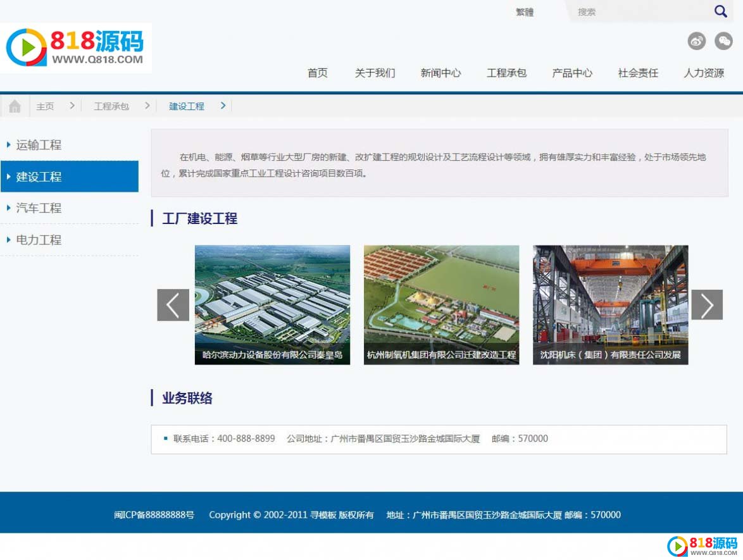Click 寻模板 版权所有 footer text
The image size is (743, 560).
tap(342, 515)
